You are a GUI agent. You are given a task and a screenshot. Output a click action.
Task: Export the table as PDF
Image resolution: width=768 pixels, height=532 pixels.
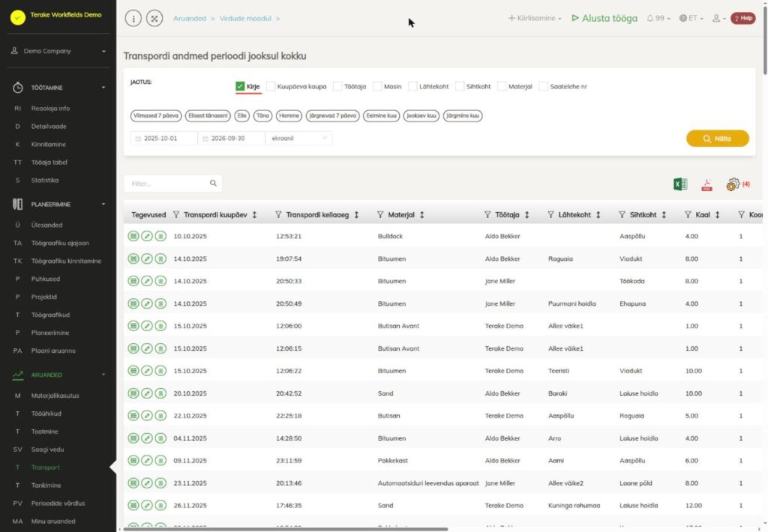click(x=706, y=184)
